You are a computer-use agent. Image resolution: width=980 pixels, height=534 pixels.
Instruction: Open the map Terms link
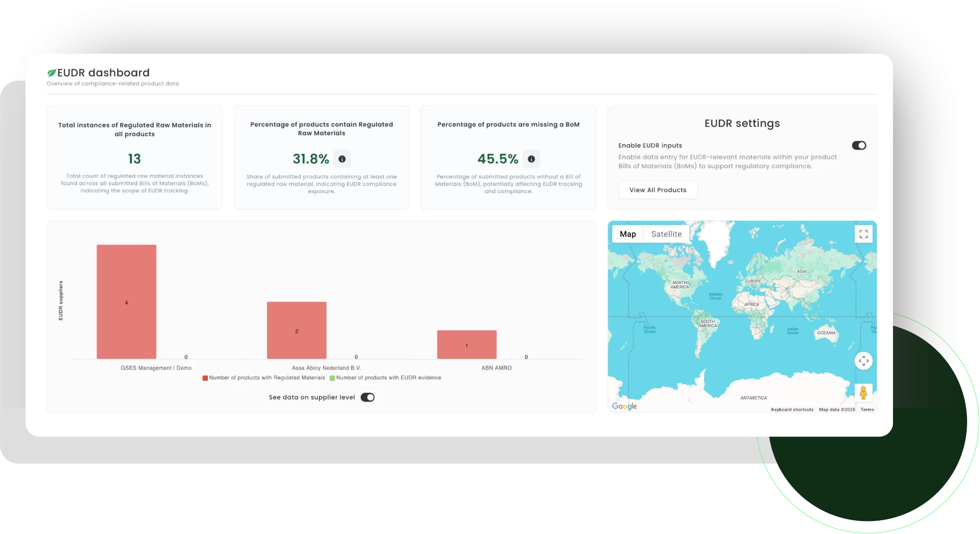tap(867, 410)
